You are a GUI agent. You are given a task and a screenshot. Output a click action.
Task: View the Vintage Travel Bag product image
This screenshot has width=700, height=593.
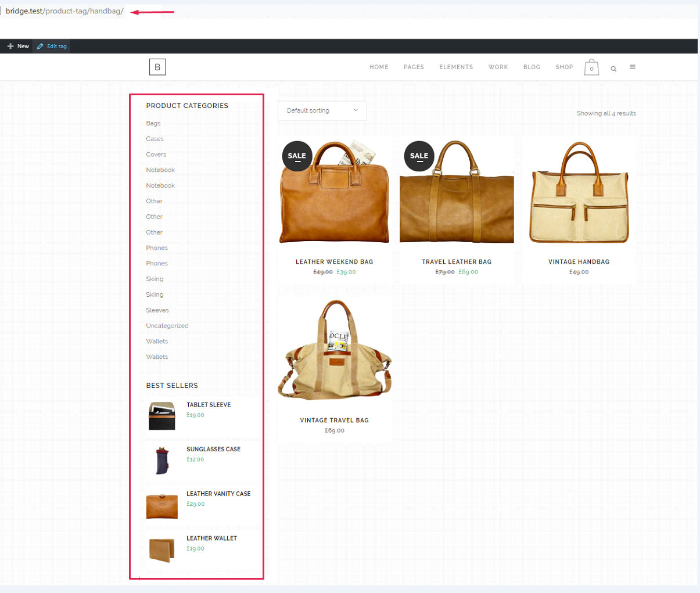tap(335, 351)
